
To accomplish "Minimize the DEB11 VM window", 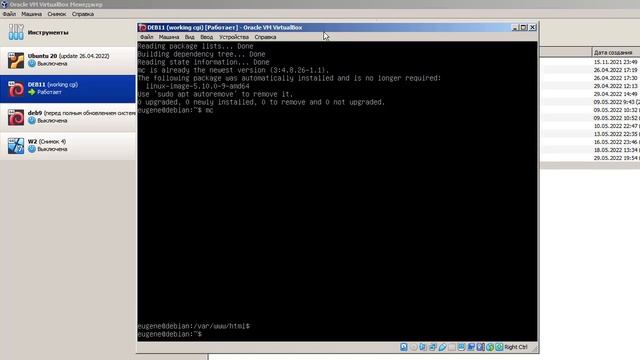I will point(515,27).
